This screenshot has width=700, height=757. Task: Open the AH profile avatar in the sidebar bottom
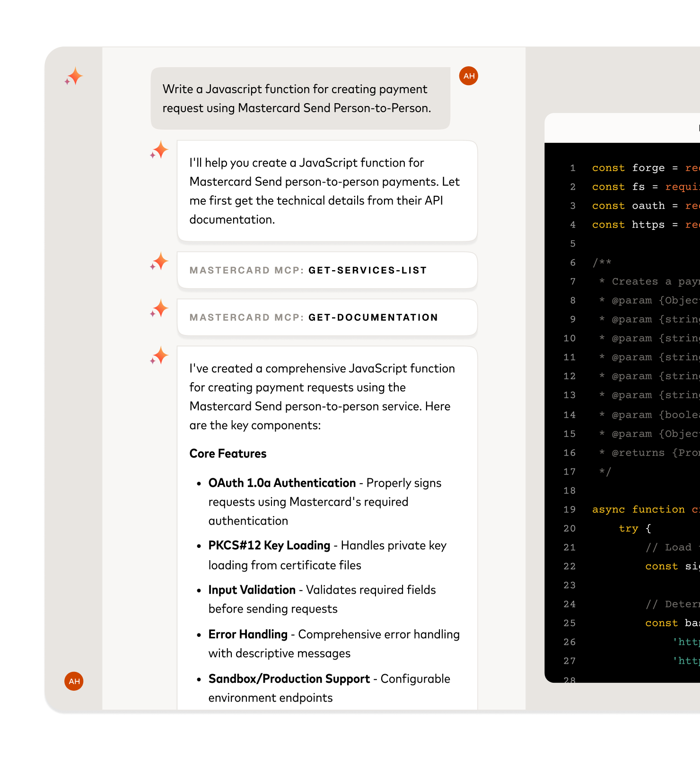(x=74, y=681)
